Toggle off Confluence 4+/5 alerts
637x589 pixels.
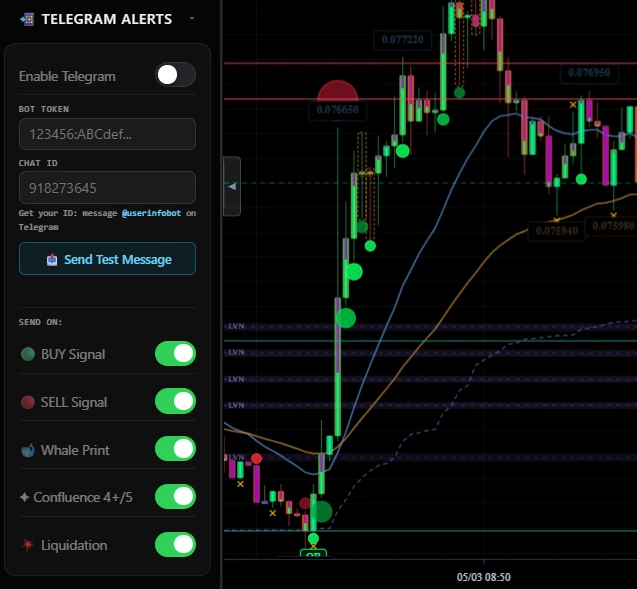(176, 496)
